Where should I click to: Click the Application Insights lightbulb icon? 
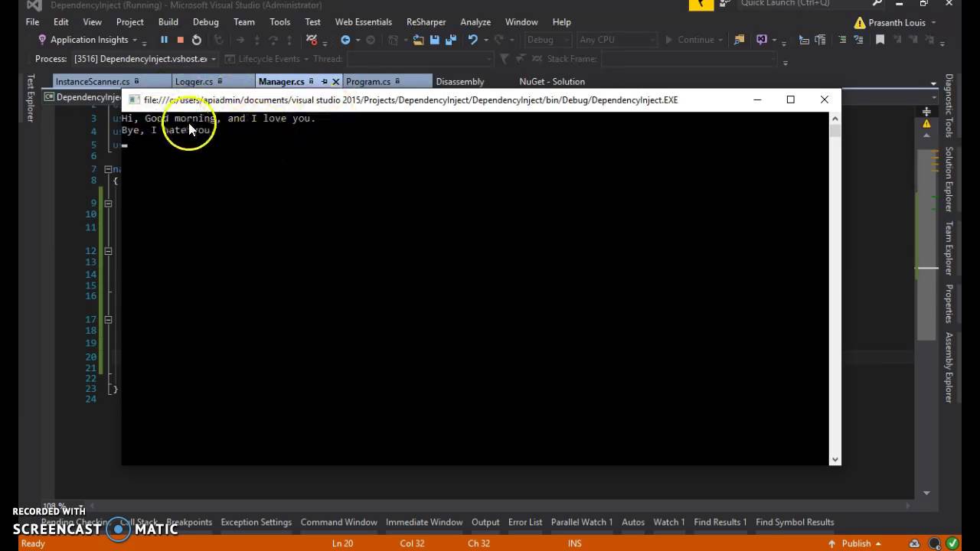(x=41, y=40)
